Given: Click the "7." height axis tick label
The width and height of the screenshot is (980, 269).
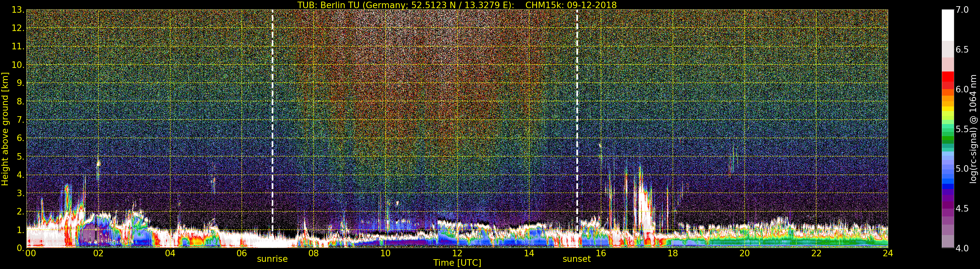Looking at the screenshot, I should click(x=21, y=120).
